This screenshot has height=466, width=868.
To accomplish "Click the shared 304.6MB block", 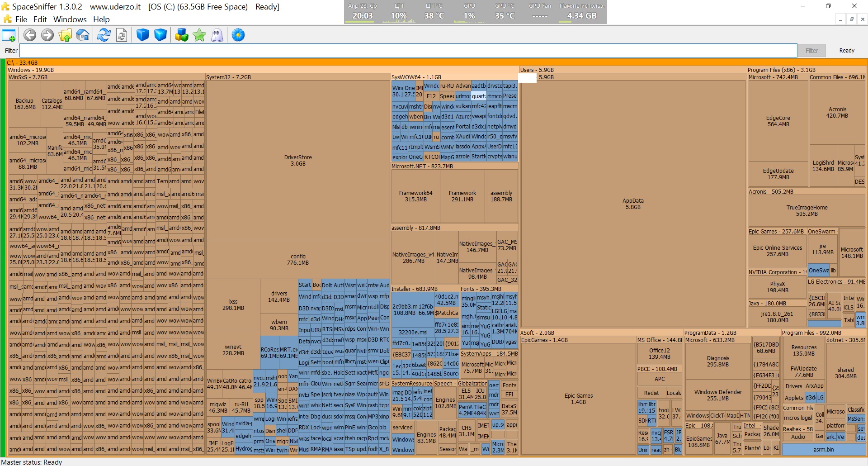I will click(845, 373).
